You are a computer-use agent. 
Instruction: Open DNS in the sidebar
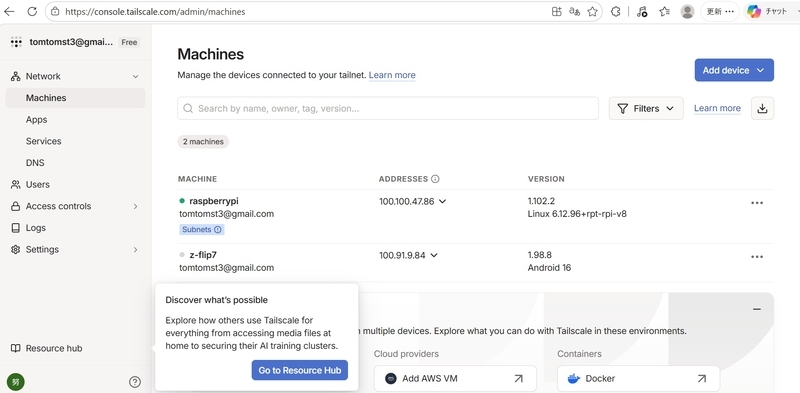point(35,163)
